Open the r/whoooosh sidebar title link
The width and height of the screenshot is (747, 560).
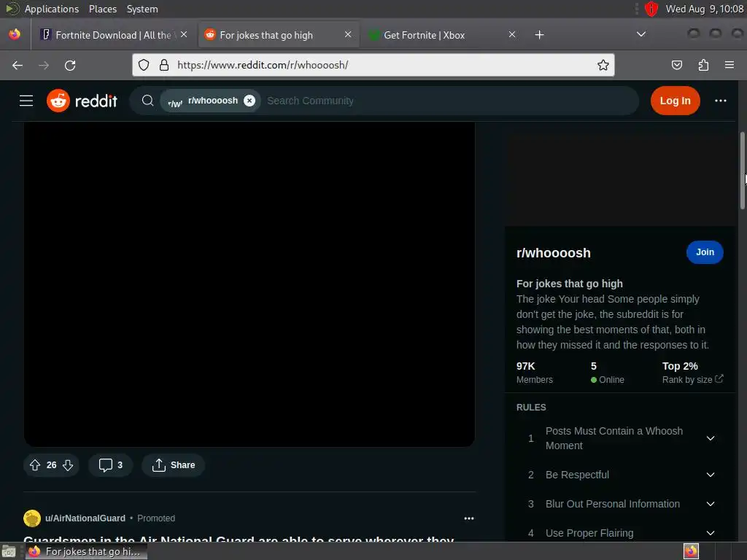553,253
